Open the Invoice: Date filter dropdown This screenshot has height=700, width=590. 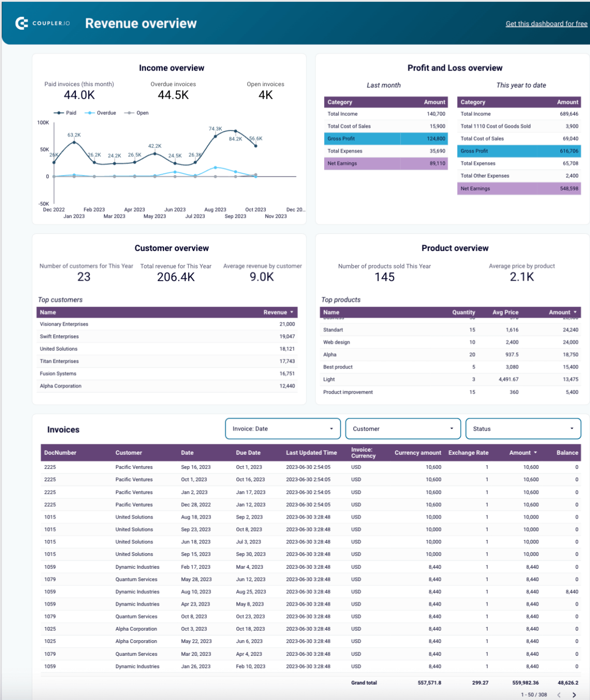click(x=282, y=428)
